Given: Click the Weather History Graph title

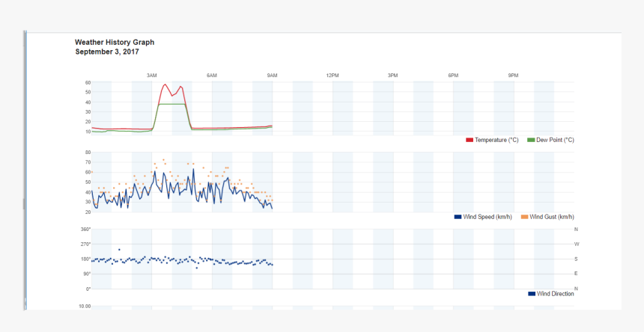Looking at the screenshot, I should click(x=115, y=43).
